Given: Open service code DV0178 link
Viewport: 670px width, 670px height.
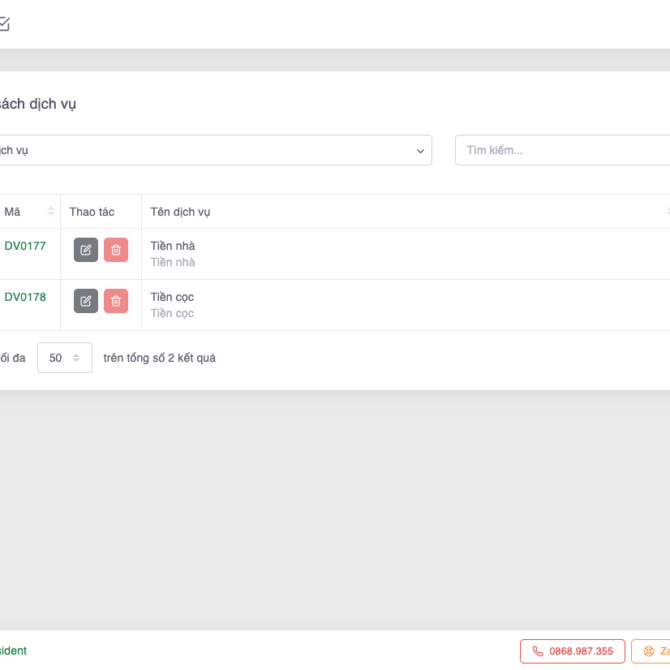Looking at the screenshot, I should 25,297.
